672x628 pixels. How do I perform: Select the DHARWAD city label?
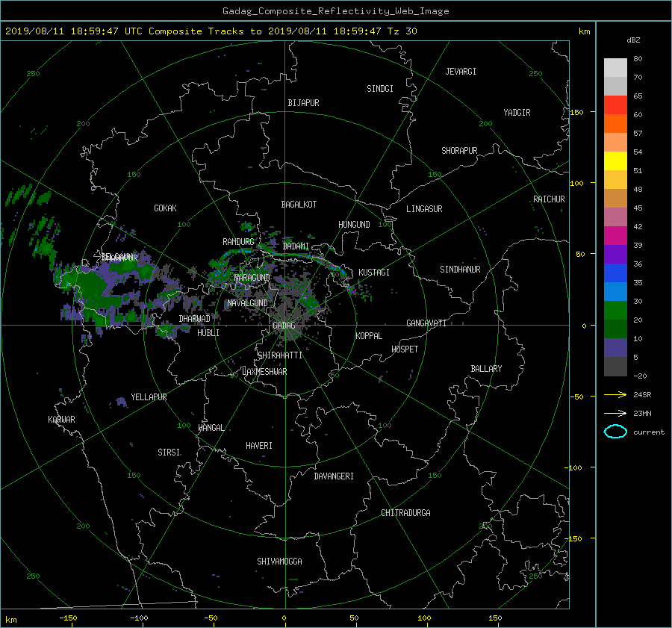pyautogui.click(x=194, y=319)
